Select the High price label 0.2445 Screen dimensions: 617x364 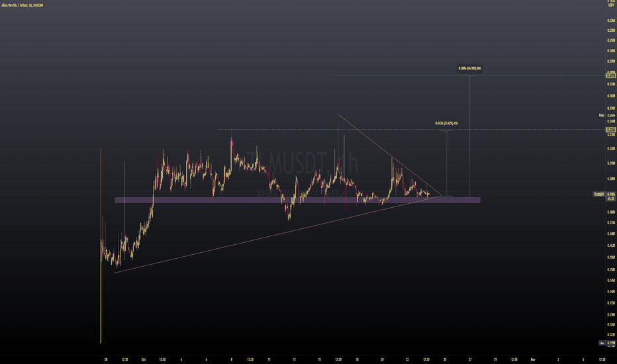(x=607, y=115)
